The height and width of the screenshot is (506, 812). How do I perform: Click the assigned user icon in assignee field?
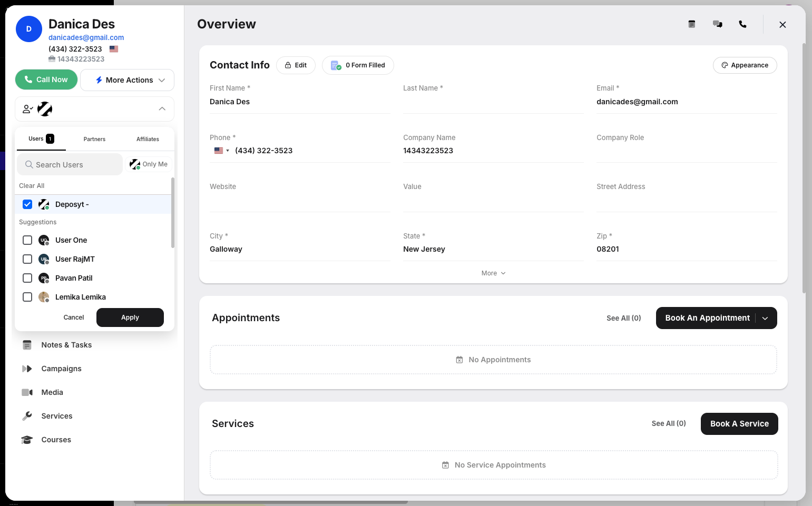28,109
